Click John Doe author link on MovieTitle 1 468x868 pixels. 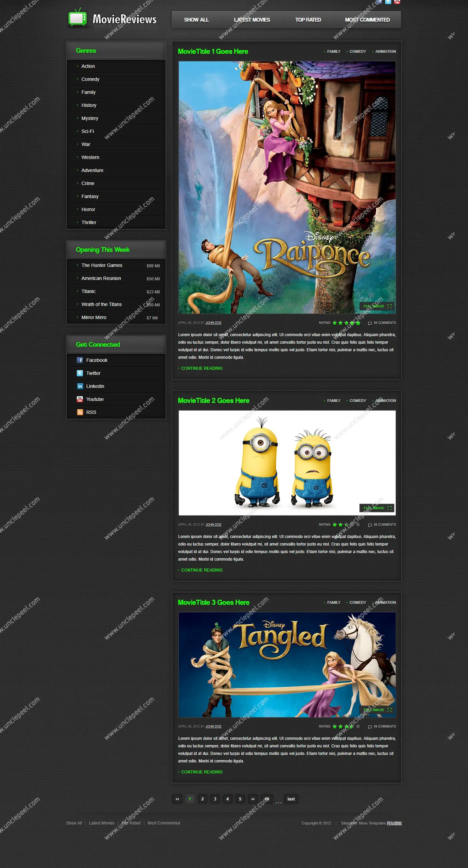click(x=214, y=323)
